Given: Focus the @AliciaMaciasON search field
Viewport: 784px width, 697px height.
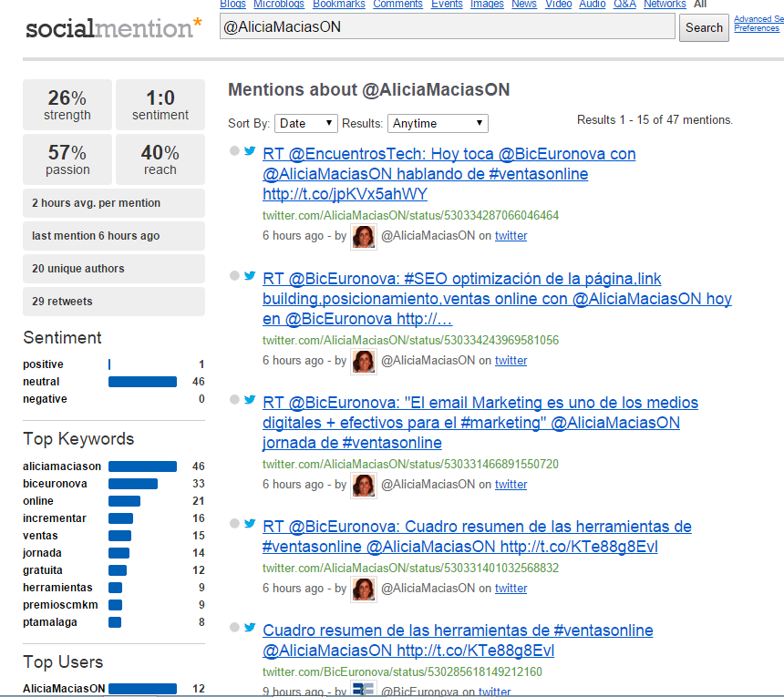Looking at the screenshot, I should click(447, 26).
